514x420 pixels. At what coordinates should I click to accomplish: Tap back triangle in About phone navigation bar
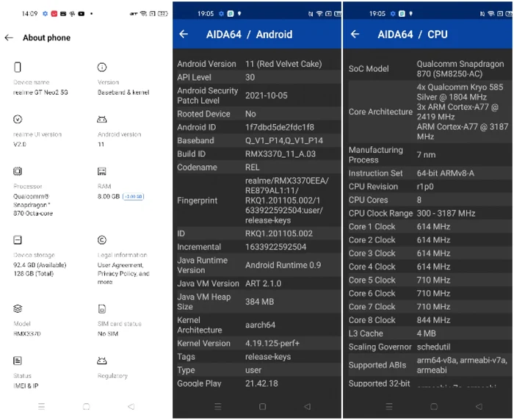pos(131,407)
